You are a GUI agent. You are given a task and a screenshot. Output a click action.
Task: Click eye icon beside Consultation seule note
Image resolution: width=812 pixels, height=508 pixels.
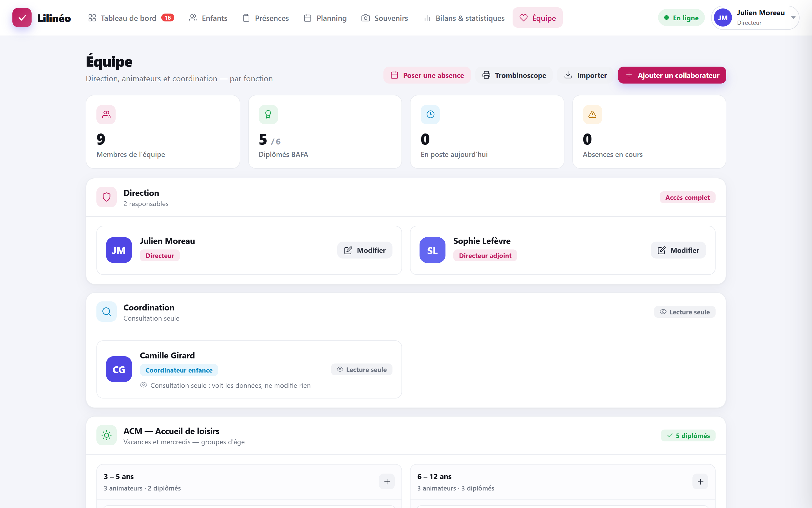pyautogui.click(x=144, y=385)
